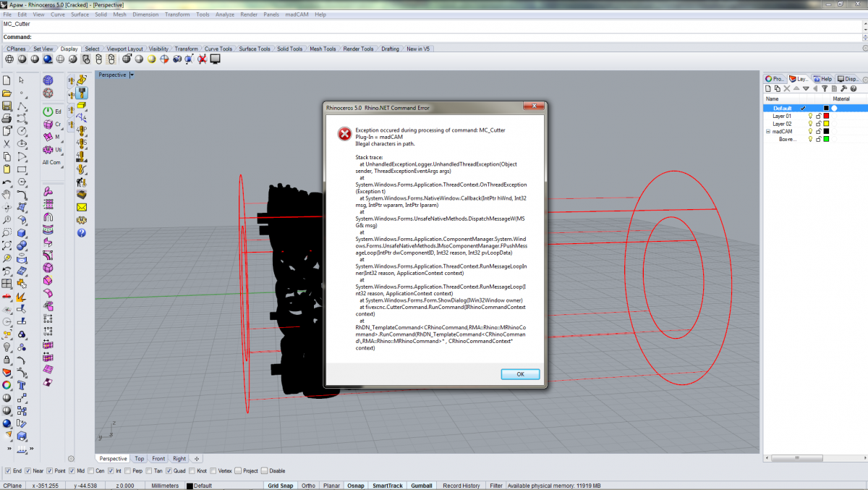The image size is (868, 490).
Task: Click the monitor icon in the Display toolbar
Action: 215,59
